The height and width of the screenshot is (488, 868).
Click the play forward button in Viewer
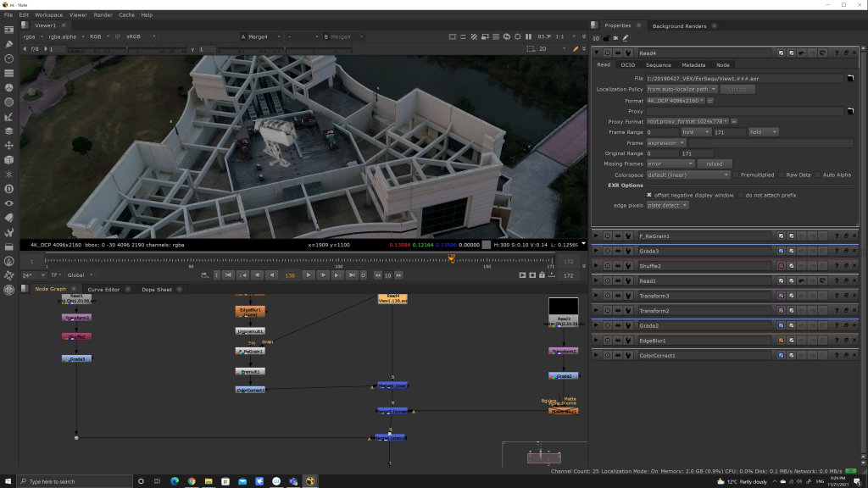[309, 275]
